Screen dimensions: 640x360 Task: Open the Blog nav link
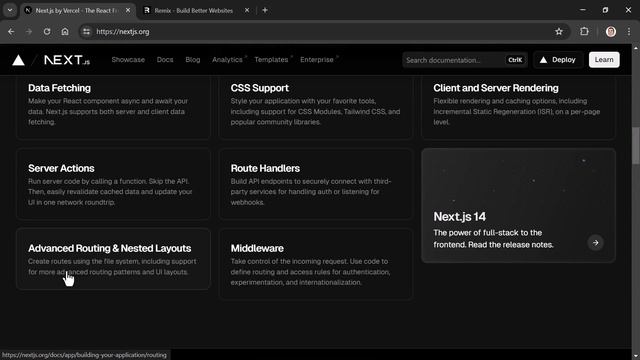pyautogui.click(x=193, y=60)
